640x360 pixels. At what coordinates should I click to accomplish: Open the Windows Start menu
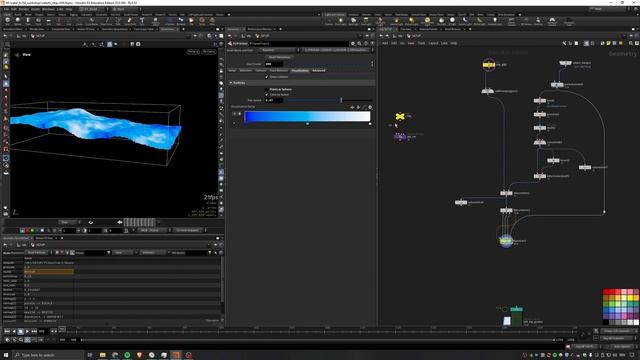pyautogui.click(x=6, y=355)
